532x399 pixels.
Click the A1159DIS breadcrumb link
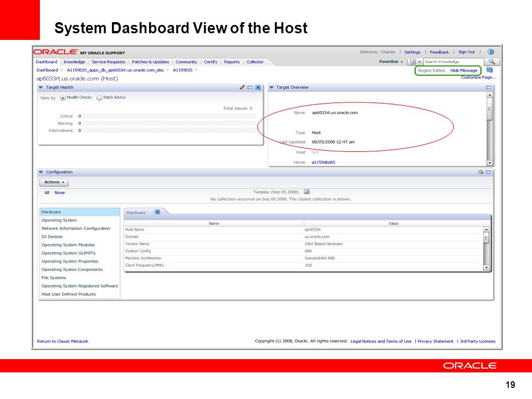pos(182,70)
